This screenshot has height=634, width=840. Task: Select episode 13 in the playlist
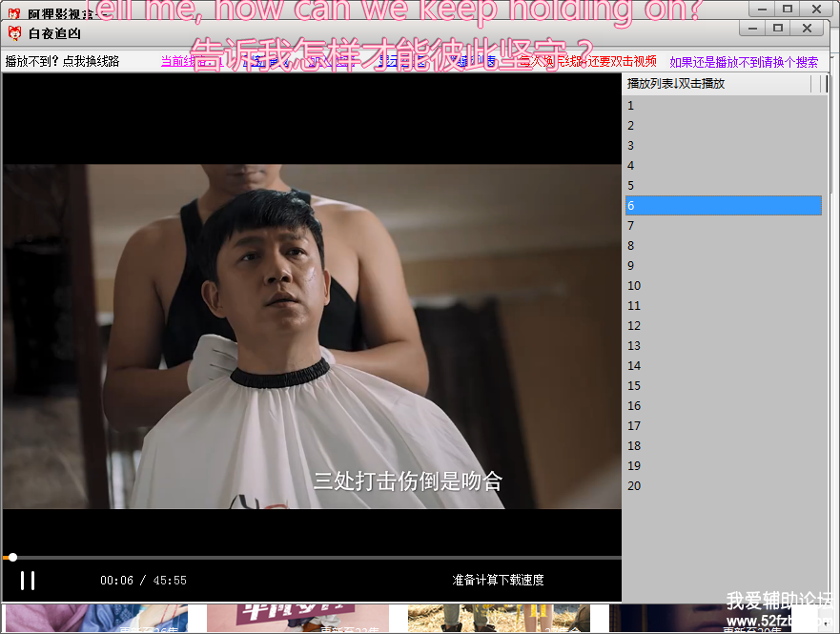coord(724,345)
